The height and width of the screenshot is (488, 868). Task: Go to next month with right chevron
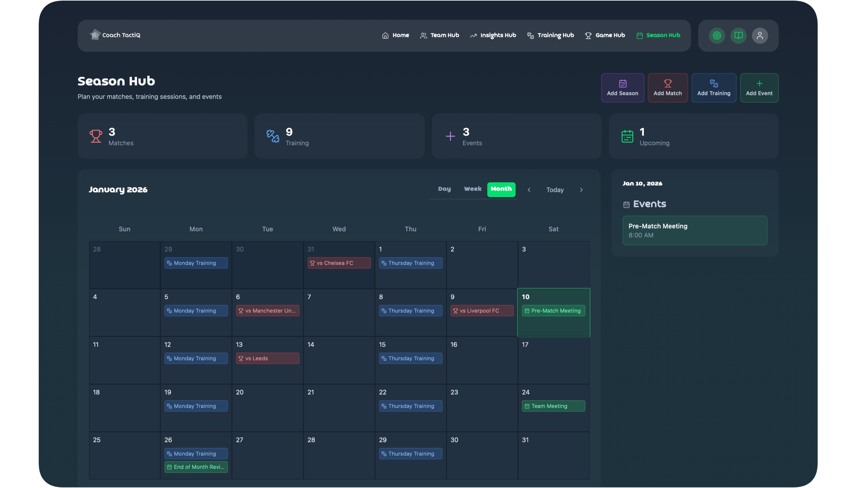pyautogui.click(x=581, y=190)
